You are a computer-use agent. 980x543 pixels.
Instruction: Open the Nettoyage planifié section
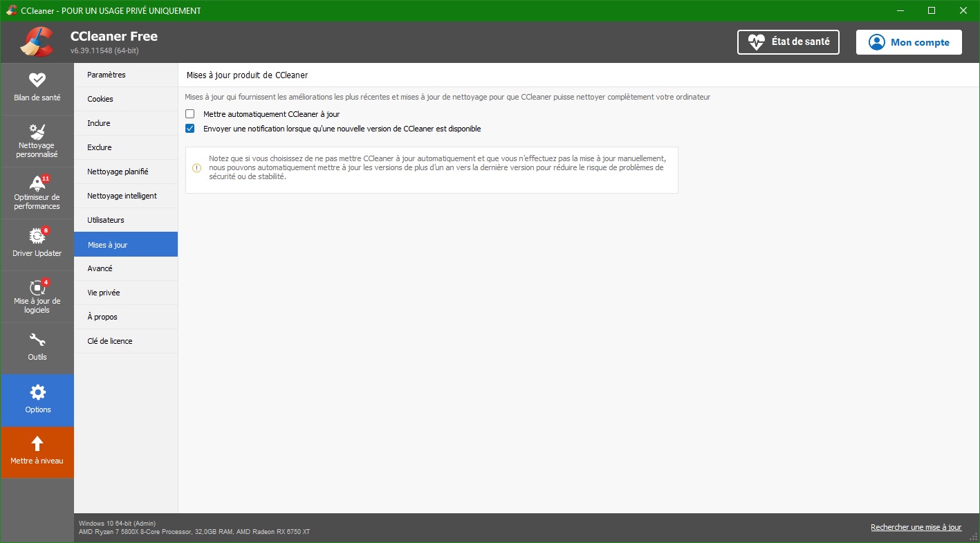coord(118,172)
